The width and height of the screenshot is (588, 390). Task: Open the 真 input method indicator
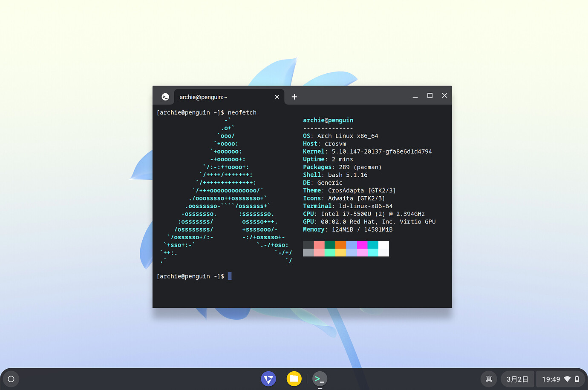488,379
